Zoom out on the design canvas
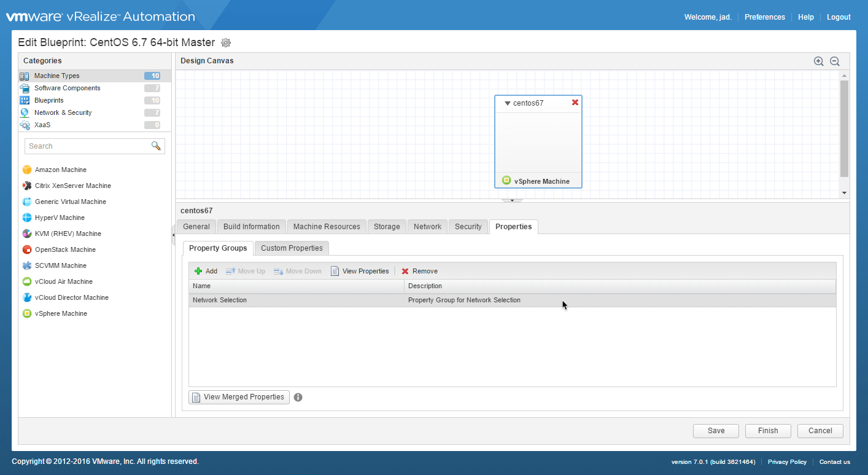Screen dimensions: 868x475 (x=835, y=61)
